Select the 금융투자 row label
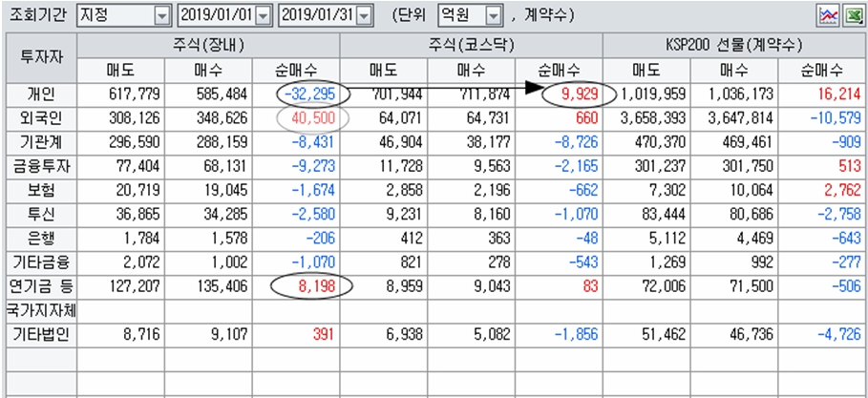This screenshot has width=868, height=398. (40, 166)
